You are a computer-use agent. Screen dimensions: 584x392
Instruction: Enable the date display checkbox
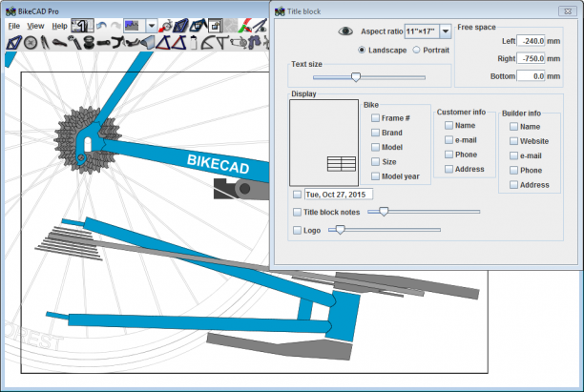click(x=297, y=195)
